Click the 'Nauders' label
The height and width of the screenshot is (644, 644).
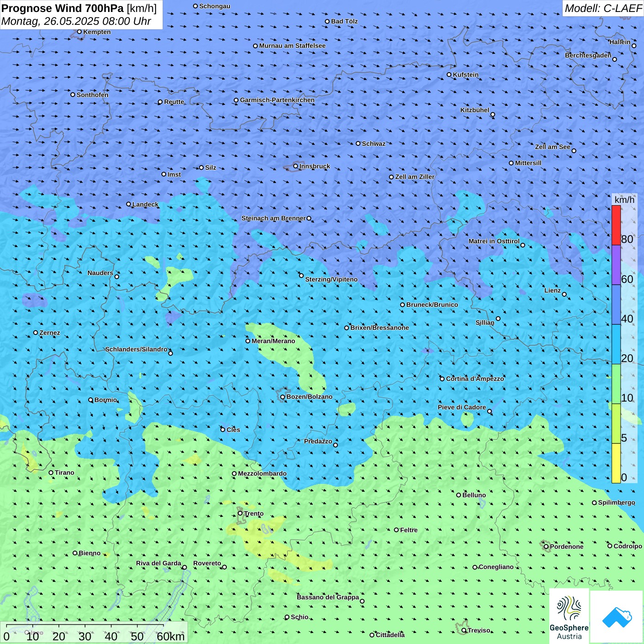click(x=100, y=273)
